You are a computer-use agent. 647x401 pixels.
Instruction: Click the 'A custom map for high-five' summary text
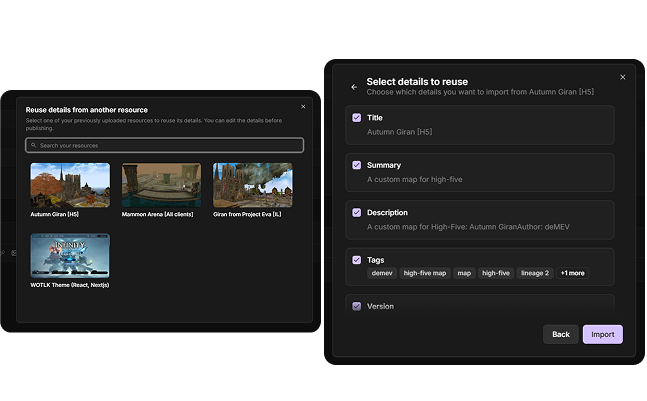(x=415, y=179)
